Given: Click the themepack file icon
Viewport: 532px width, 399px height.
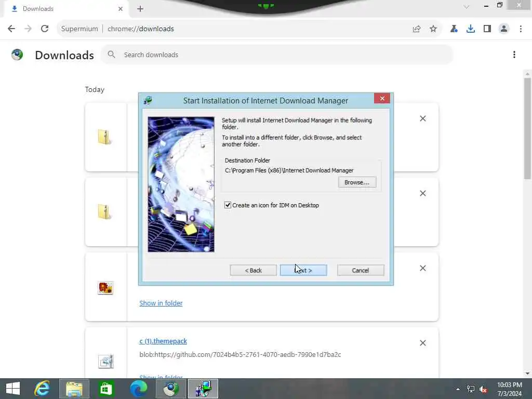Looking at the screenshot, I should pyautogui.click(x=105, y=362).
